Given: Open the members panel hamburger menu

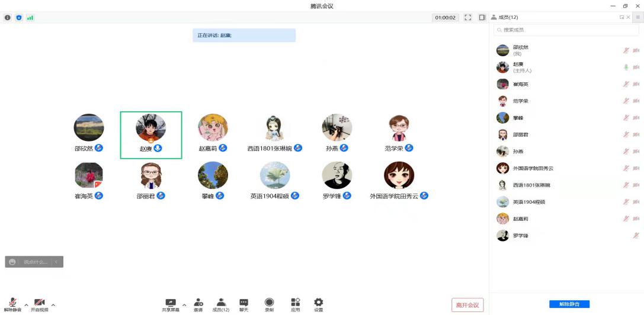Looking at the screenshot, I should coord(637,18).
